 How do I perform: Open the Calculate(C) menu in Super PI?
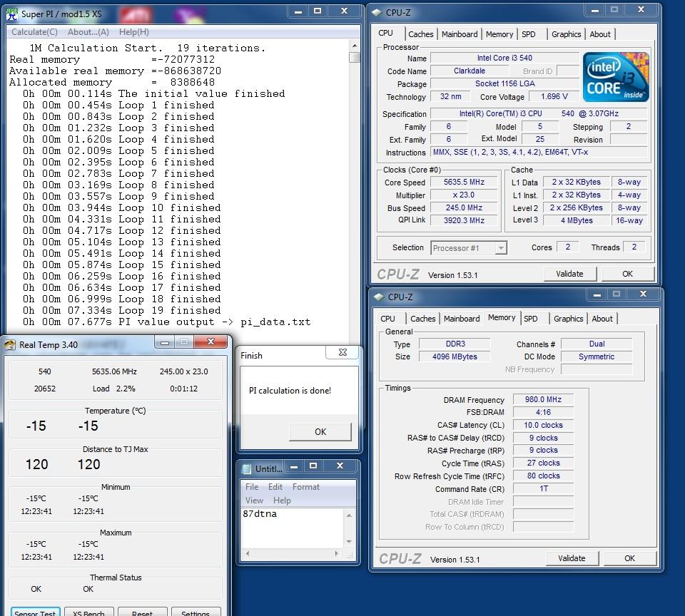[x=34, y=32]
